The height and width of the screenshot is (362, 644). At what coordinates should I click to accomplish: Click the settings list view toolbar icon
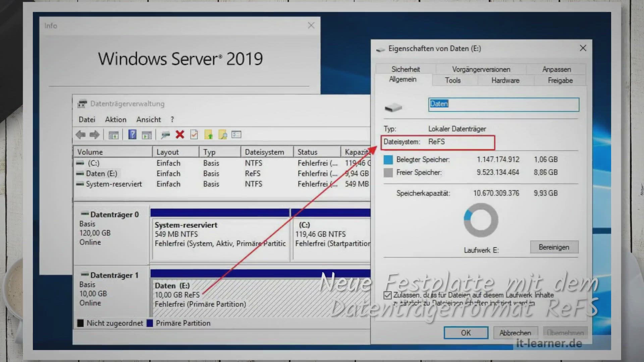[x=236, y=135]
